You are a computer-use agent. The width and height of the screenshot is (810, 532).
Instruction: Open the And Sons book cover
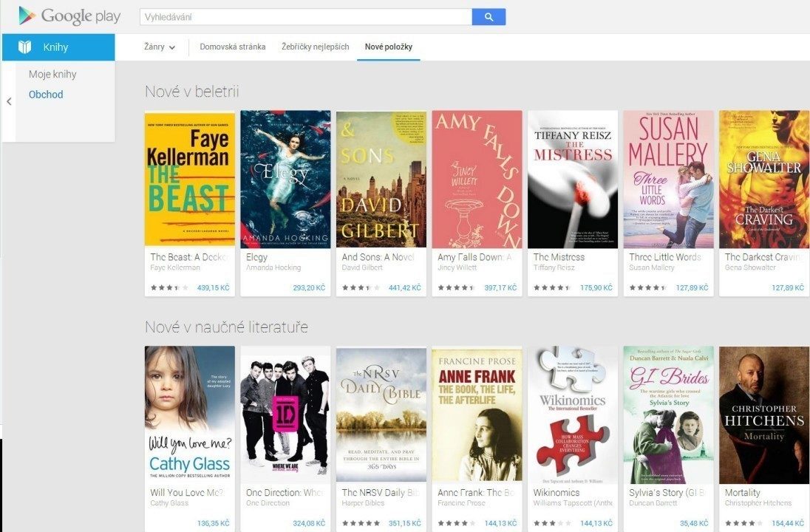click(x=381, y=180)
